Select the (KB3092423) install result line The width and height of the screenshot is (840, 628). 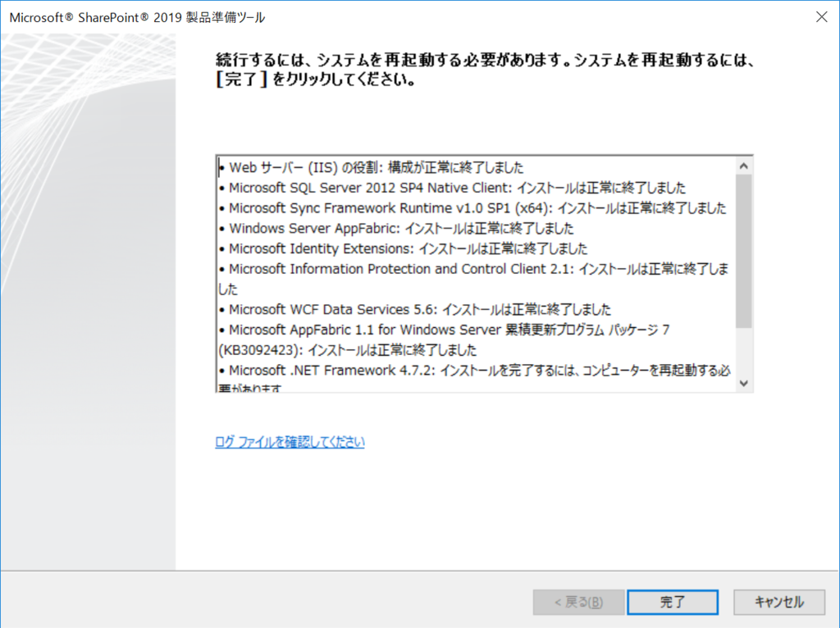(347, 351)
